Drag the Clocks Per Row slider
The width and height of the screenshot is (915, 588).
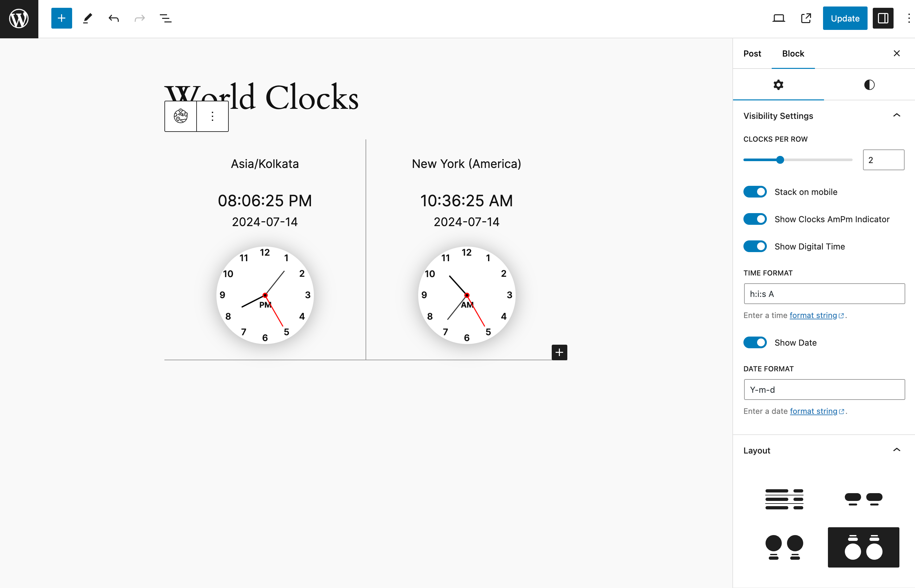tap(780, 159)
